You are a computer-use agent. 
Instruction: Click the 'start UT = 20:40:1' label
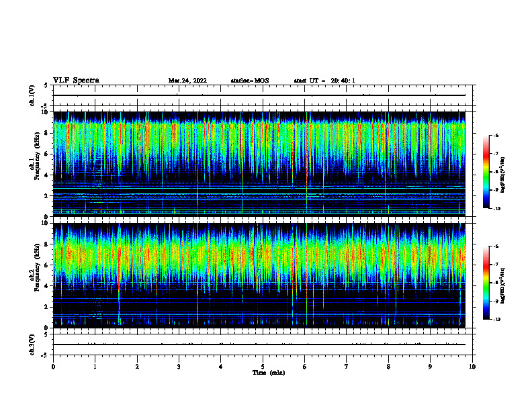point(324,81)
